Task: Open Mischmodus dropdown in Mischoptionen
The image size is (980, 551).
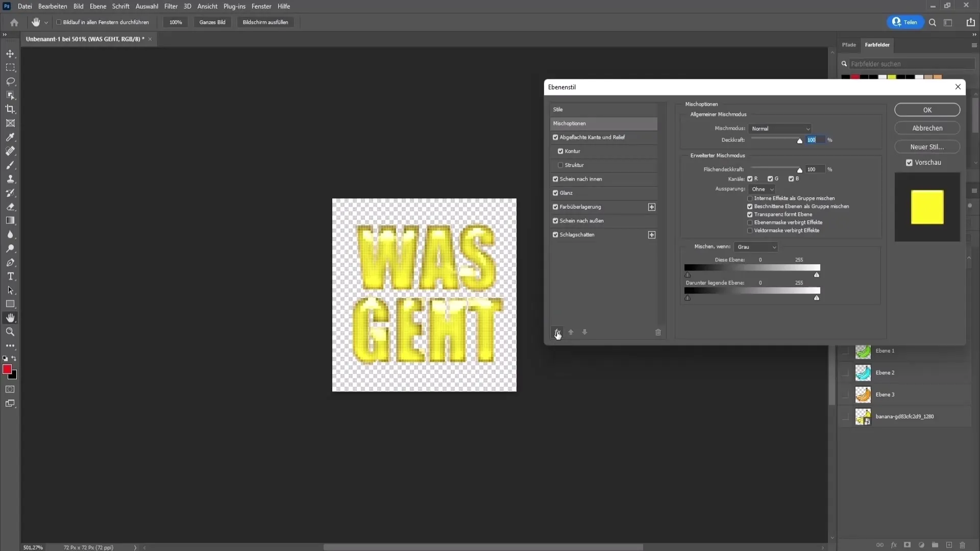Action: [x=781, y=129]
